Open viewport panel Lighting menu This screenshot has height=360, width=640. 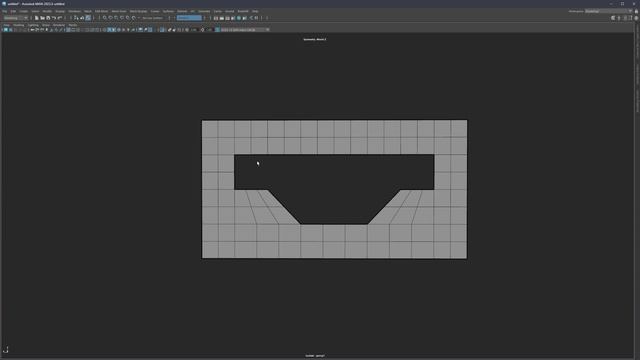click(33, 25)
